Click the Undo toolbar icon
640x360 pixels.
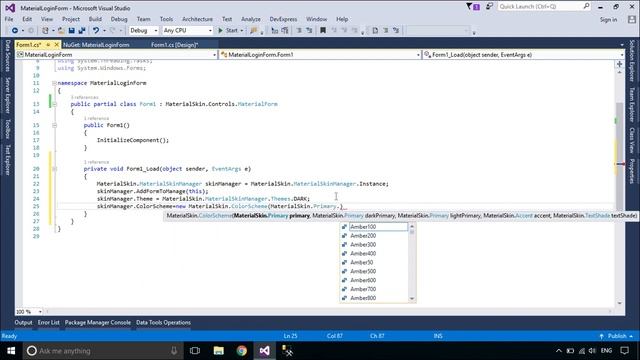96,31
